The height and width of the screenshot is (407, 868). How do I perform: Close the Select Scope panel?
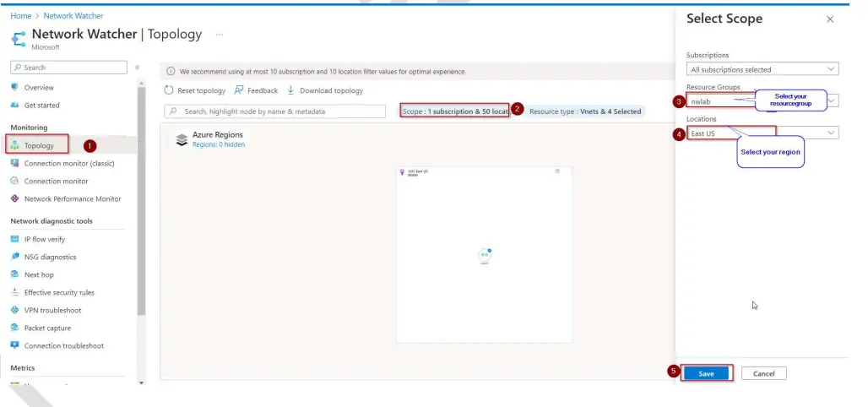click(x=829, y=19)
